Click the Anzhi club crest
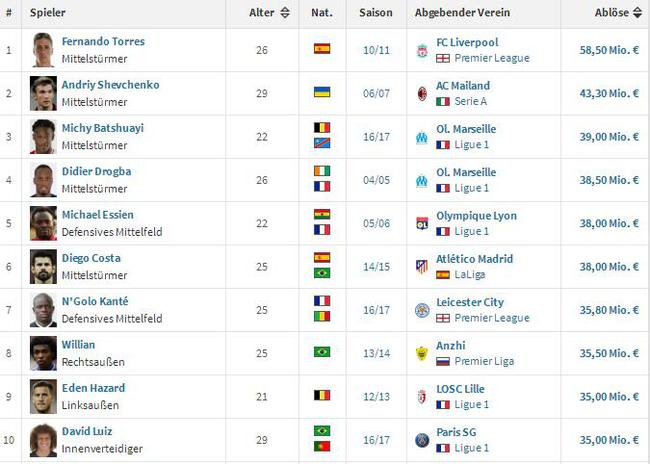 coord(422,353)
